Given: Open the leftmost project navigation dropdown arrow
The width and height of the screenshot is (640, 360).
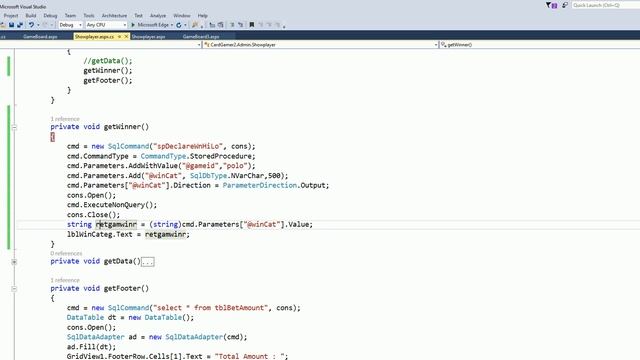Looking at the screenshot, I should (199, 44).
